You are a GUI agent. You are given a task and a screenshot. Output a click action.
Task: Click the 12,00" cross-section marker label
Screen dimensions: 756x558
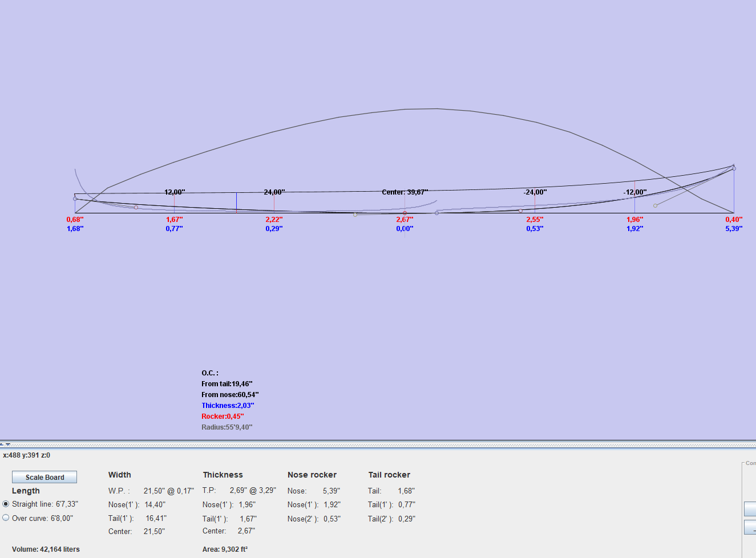point(175,192)
